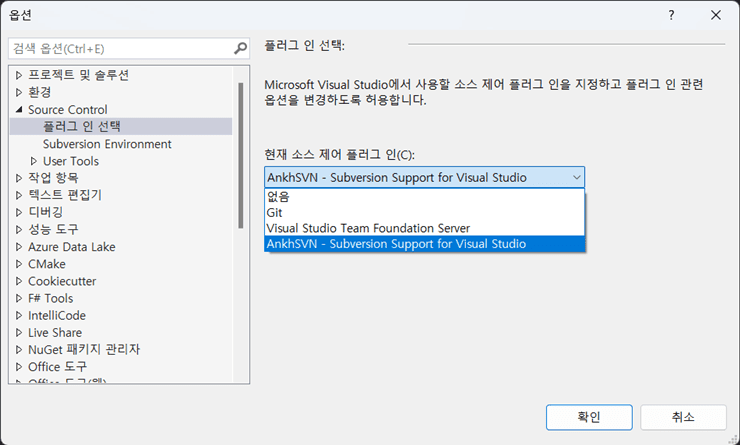Close the 옵션 dialog window
Screen dimensions: 740x445
[715, 15]
